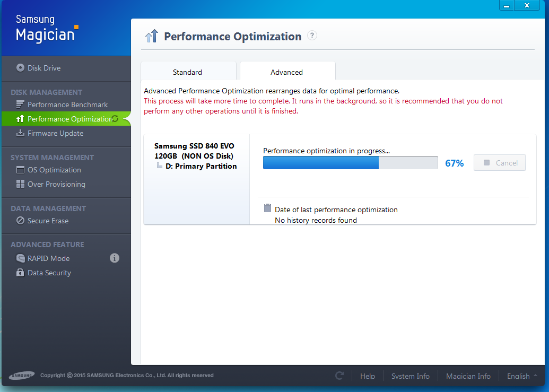This screenshot has height=392, width=549.
Task: Click the SYSTEM MANAGEMENT section heading
Action: [x=52, y=158]
